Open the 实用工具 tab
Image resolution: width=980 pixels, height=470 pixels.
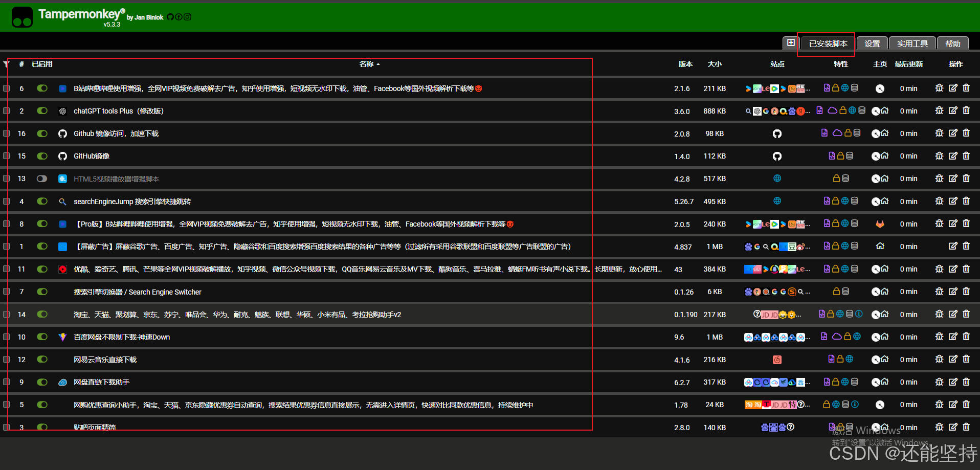912,43
